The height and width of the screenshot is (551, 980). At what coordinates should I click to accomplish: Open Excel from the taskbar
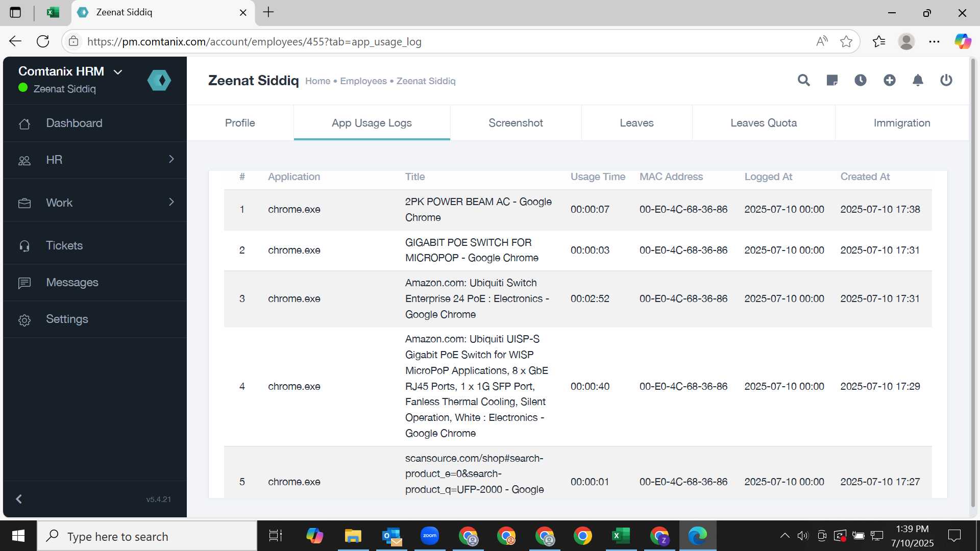(x=621, y=536)
